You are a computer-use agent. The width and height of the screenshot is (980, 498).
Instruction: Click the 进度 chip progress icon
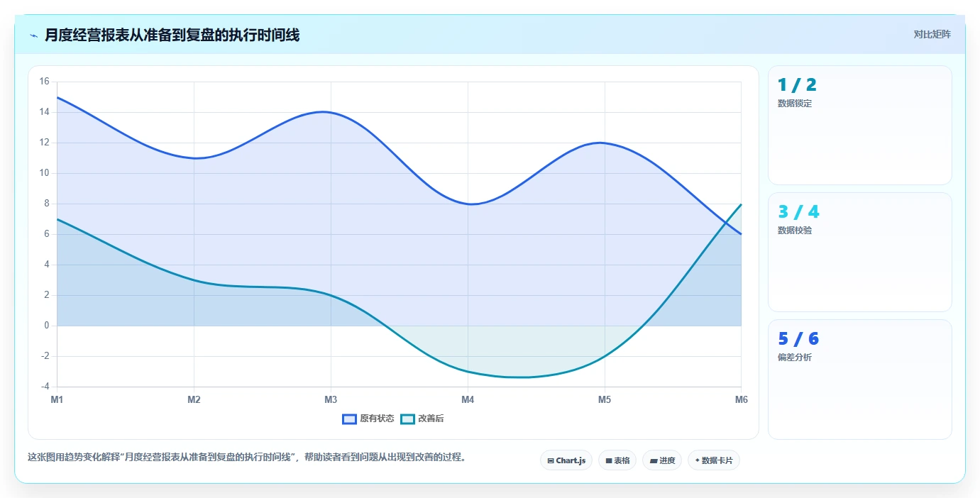(654, 461)
